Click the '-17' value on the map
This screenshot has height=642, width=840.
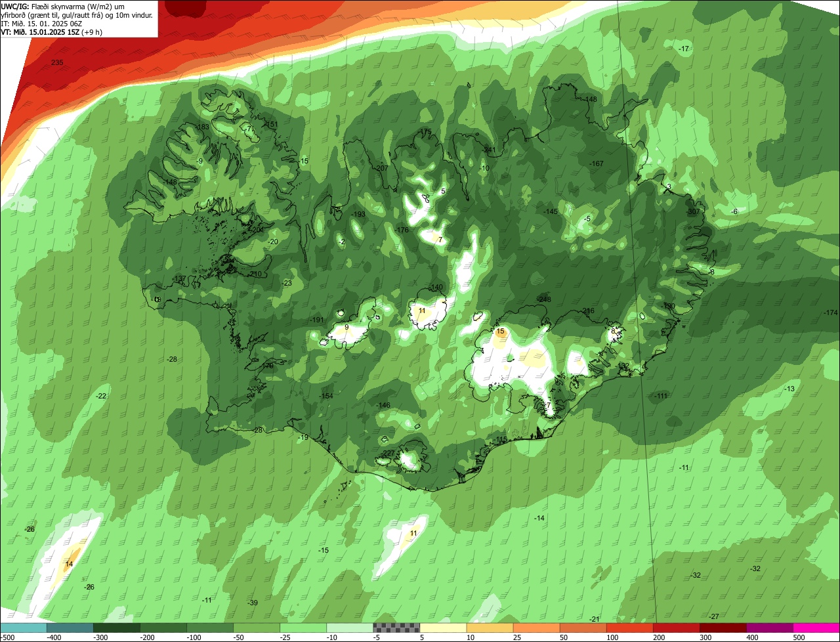click(684, 49)
